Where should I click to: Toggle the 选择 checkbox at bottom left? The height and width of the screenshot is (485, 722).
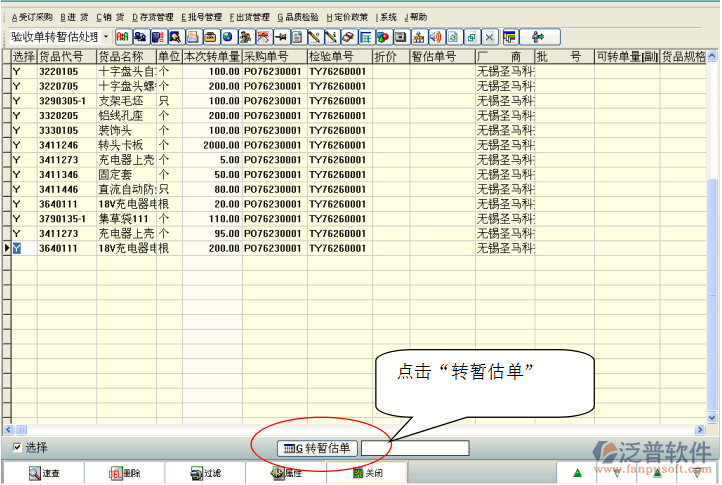pos(16,447)
